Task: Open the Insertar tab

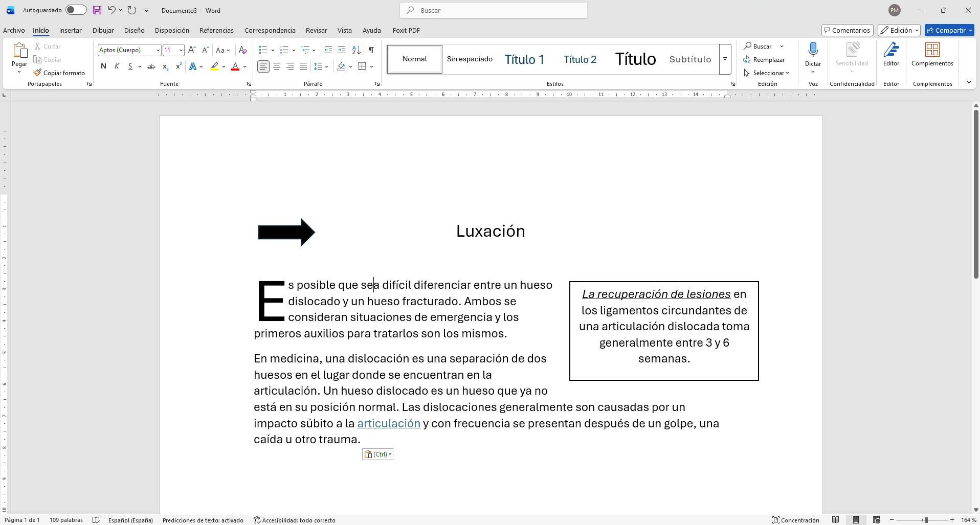Action: (70, 30)
